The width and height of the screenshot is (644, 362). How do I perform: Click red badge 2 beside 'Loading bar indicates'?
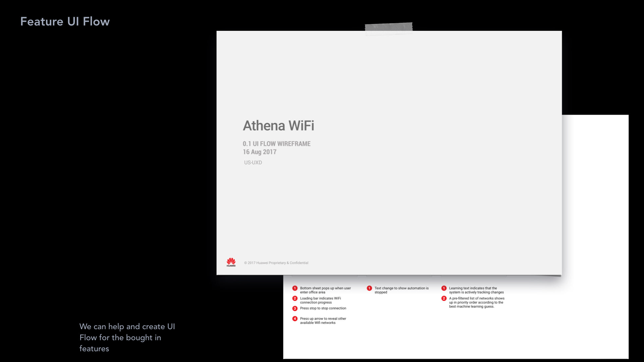tap(295, 298)
